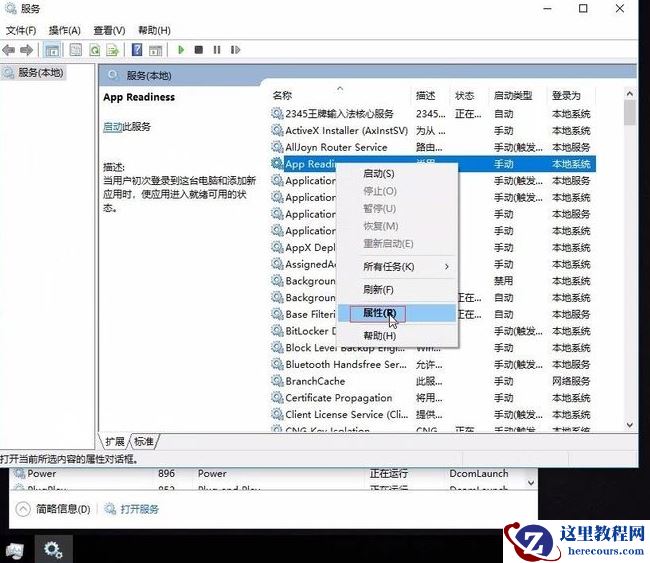Screen dimensions: 650x563
Task: Click gear icon of Bluetooth Handsfree Service row
Action: pyautogui.click(x=277, y=364)
